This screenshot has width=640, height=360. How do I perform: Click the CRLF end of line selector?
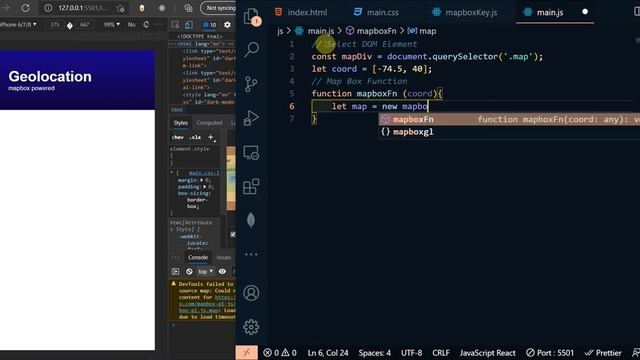[x=441, y=353]
